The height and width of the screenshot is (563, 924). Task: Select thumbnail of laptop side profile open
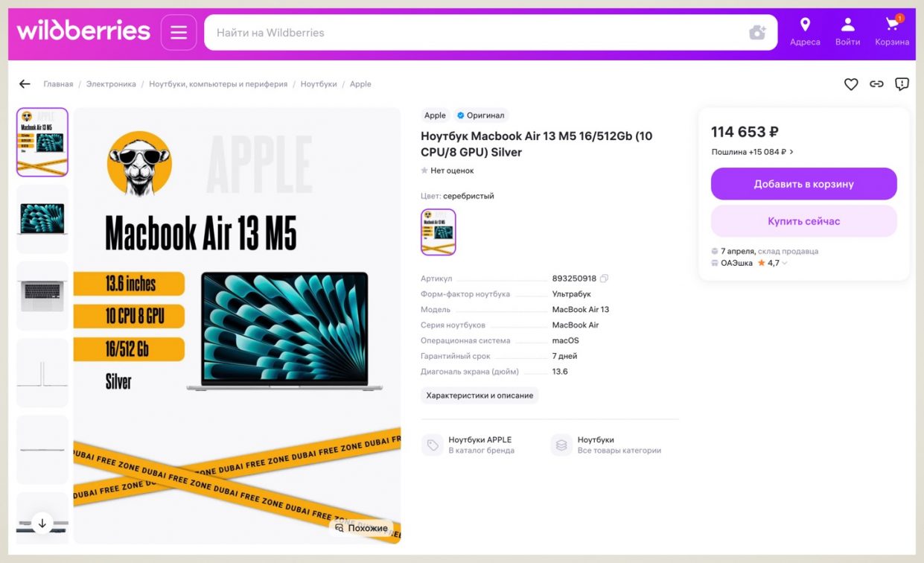pos(42,372)
